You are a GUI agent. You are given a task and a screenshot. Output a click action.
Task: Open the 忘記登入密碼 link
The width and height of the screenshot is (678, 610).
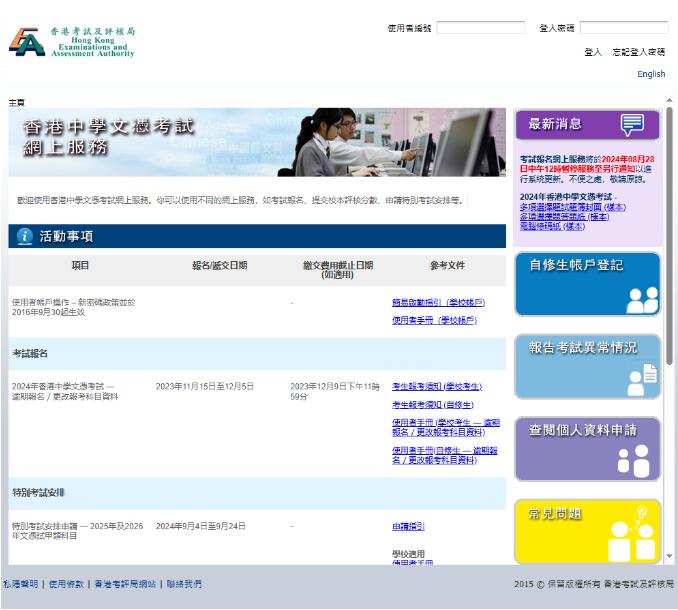pos(639,52)
